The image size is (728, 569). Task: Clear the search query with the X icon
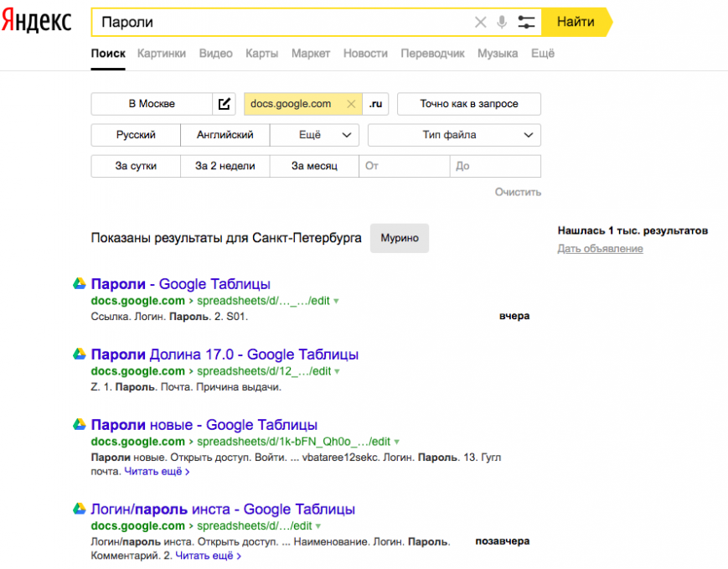point(480,23)
